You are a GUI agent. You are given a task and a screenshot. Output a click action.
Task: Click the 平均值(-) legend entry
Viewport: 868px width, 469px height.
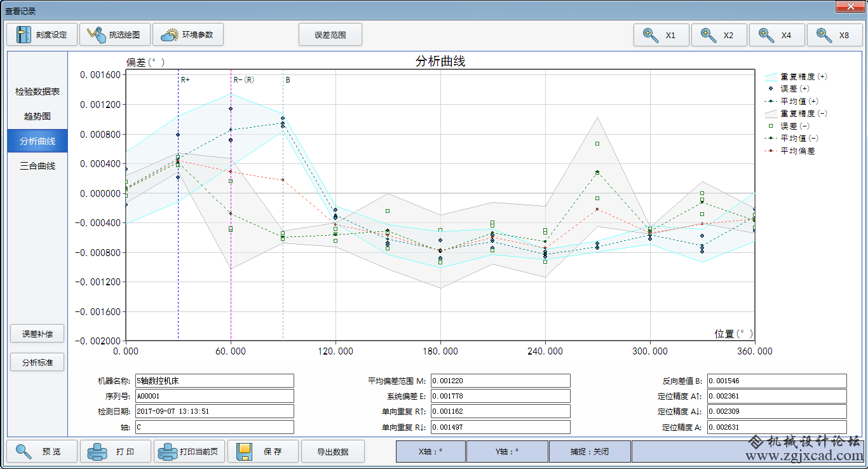pyautogui.click(x=791, y=138)
